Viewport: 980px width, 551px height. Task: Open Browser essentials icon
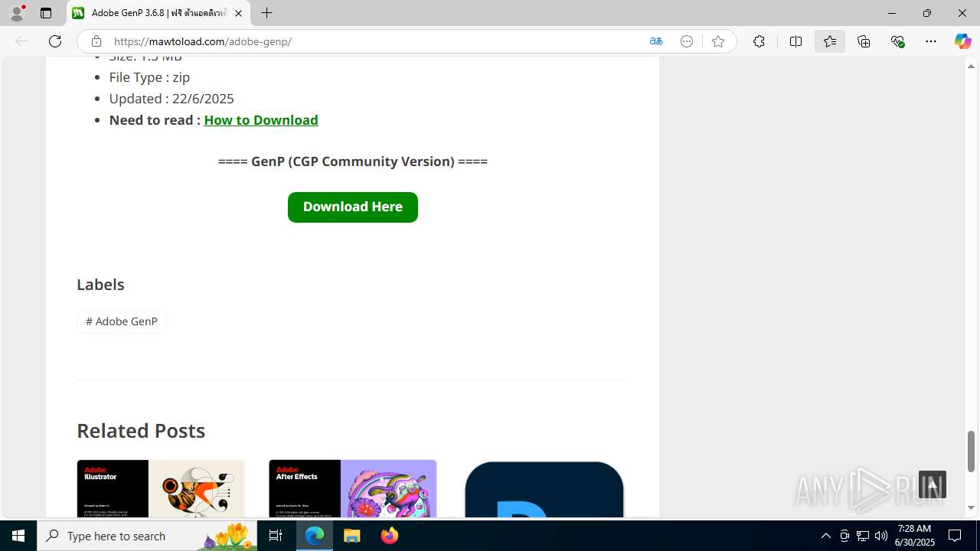pyautogui.click(x=897, y=41)
